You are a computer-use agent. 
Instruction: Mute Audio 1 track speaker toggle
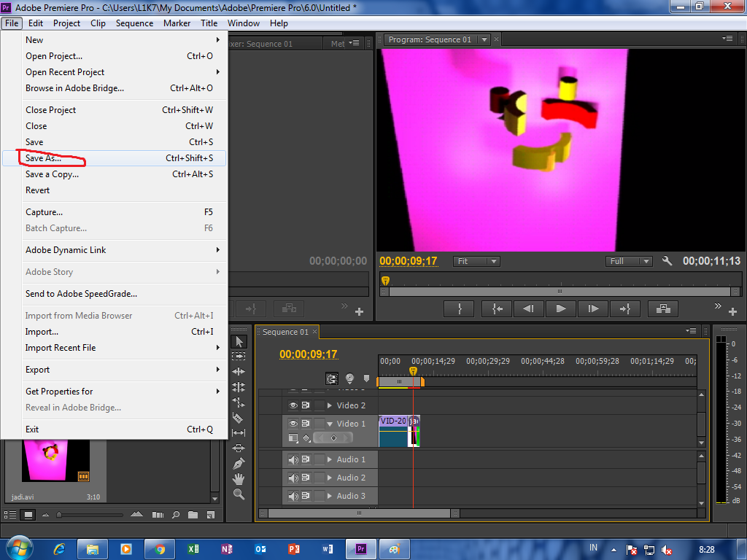click(x=293, y=459)
